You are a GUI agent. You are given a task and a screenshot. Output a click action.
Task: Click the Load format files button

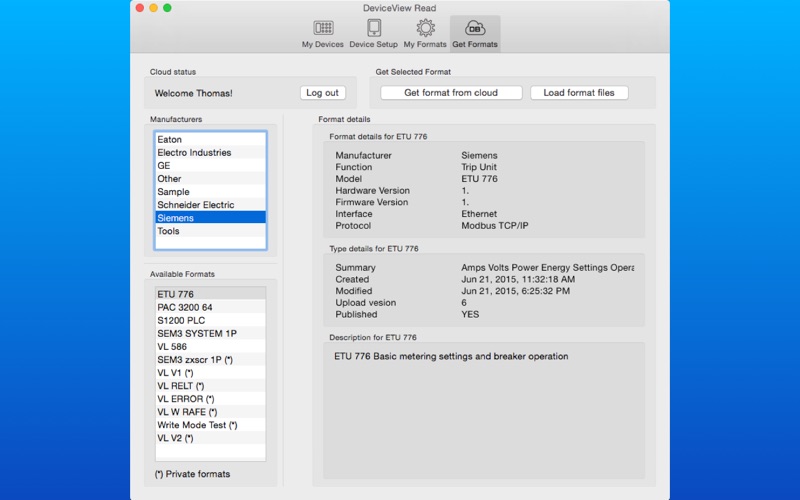point(579,93)
